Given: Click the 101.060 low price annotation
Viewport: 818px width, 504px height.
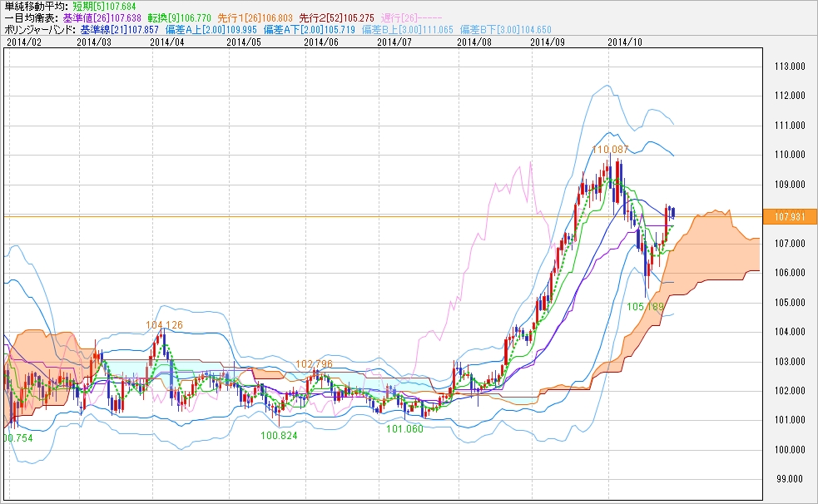Looking at the screenshot, I should click(404, 428).
